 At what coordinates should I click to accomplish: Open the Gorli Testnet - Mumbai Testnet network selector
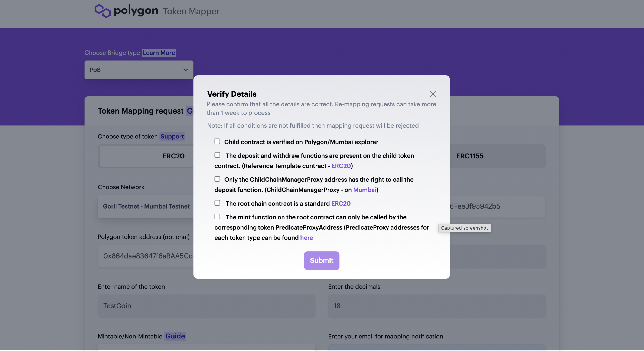(146, 206)
